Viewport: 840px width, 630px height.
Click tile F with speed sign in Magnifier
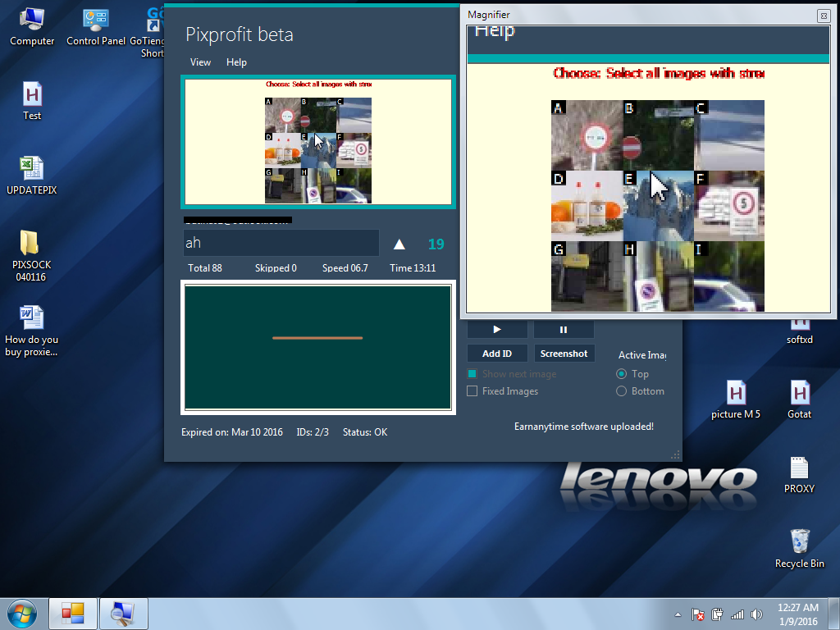729,206
